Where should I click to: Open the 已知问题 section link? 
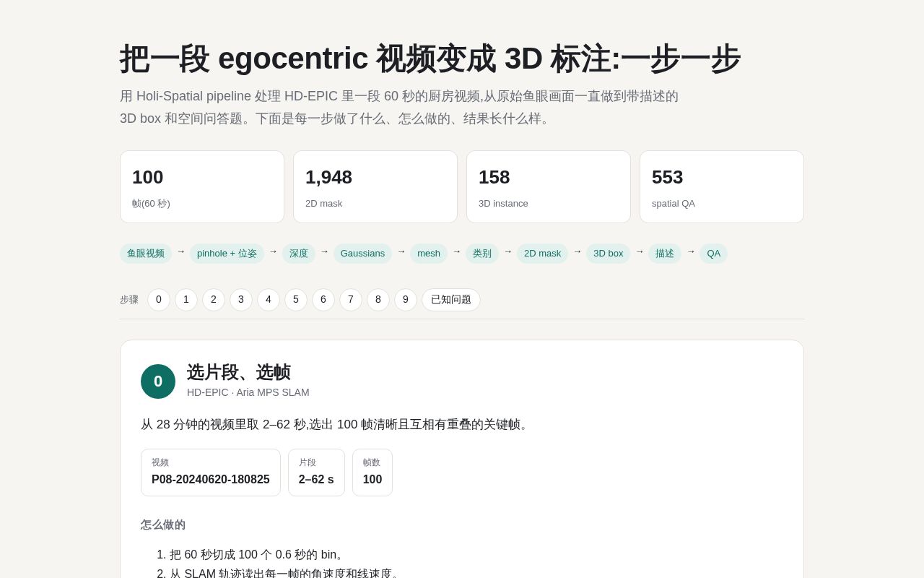tap(451, 300)
